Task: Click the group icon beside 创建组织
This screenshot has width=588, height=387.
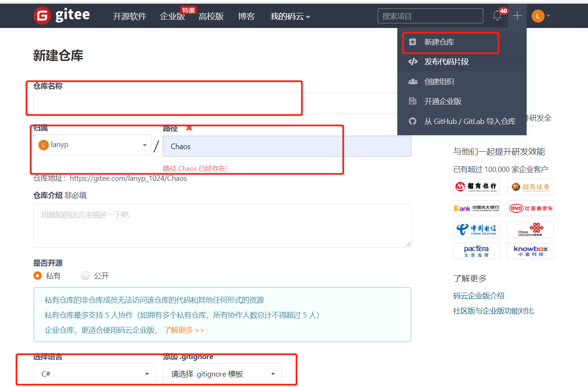Action: (x=413, y=81)
